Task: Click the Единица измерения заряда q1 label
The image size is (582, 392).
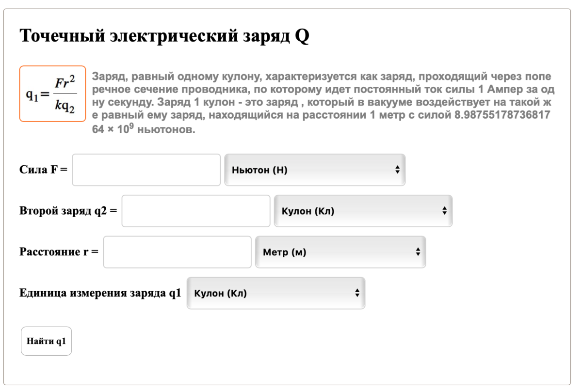Action: tap(100, 293)
